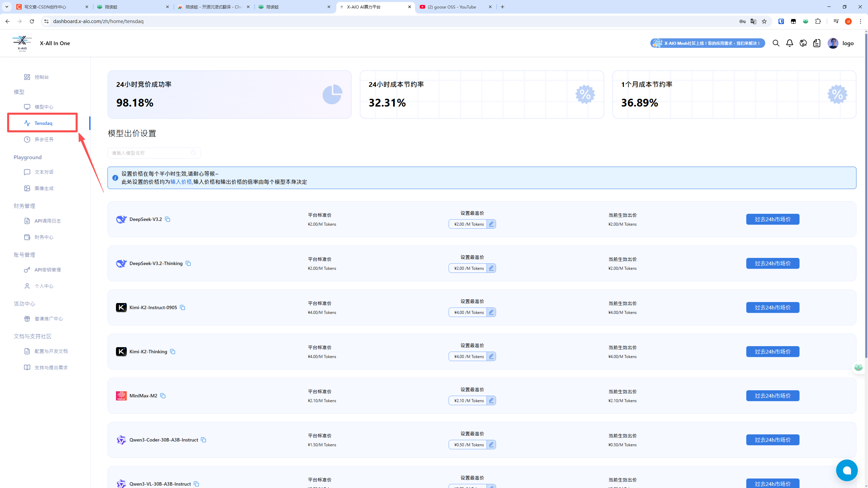Open the floating chat support bubble
Screen dimensions: 868x488
point(847,470)
